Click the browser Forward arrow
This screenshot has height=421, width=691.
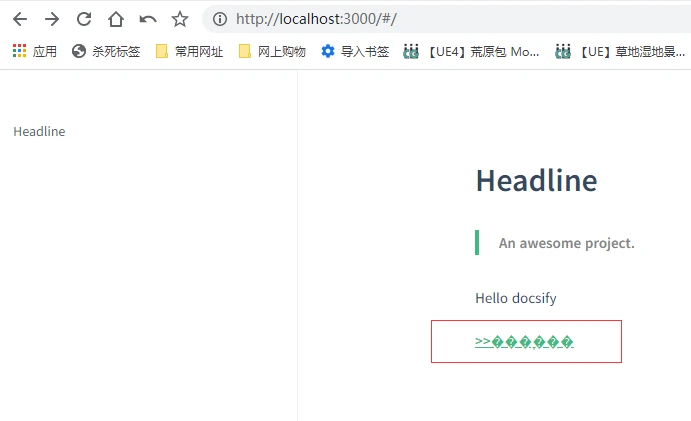[x=52, y=19]
